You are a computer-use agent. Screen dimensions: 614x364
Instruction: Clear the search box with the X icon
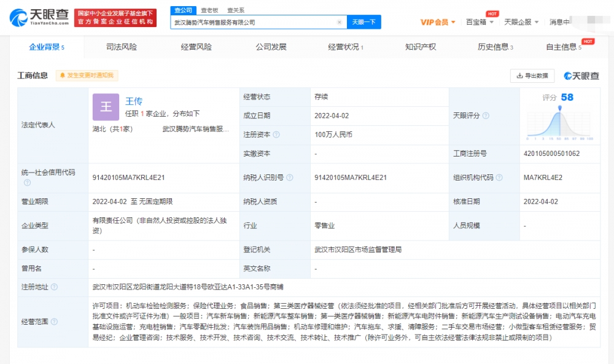[339, 22]
